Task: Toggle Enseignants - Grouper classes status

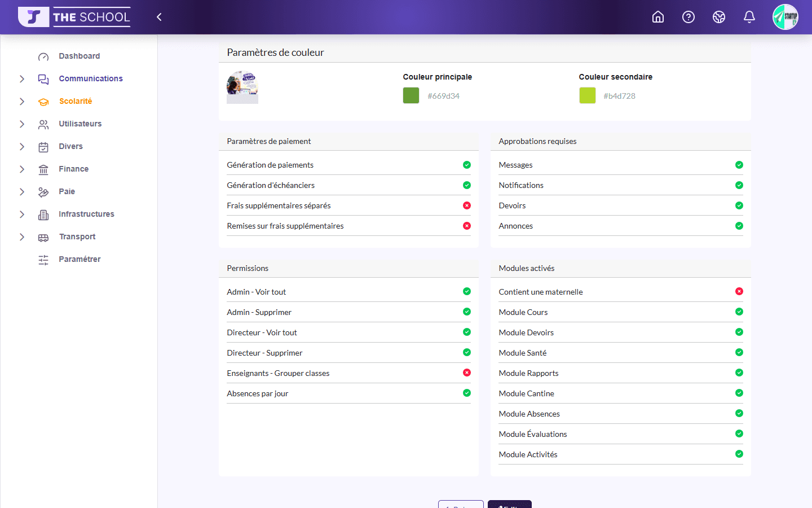Action: pos(467,373)
